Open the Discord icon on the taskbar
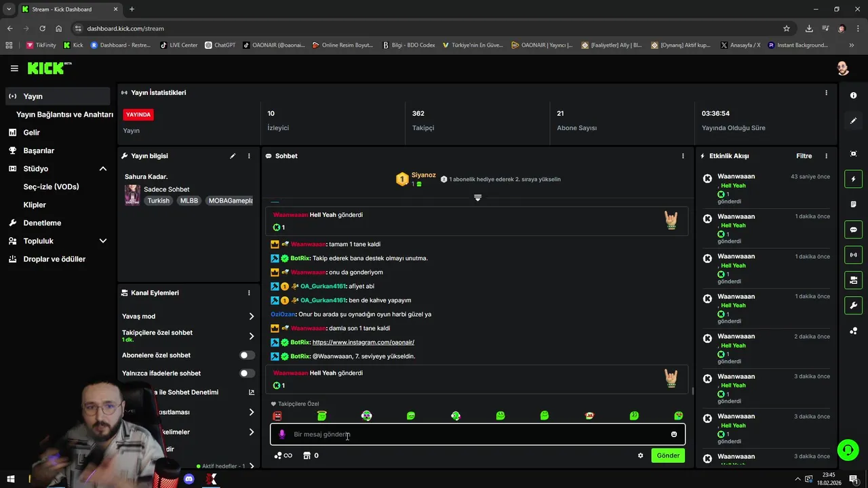This screenshot has width=868, height=488. pyautogui.click(x=189, y=479)
